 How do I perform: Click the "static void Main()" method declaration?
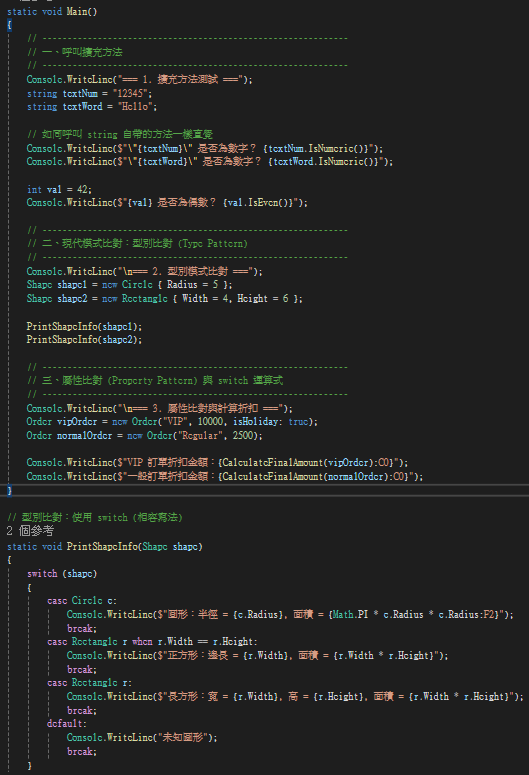tap(52, 11)
